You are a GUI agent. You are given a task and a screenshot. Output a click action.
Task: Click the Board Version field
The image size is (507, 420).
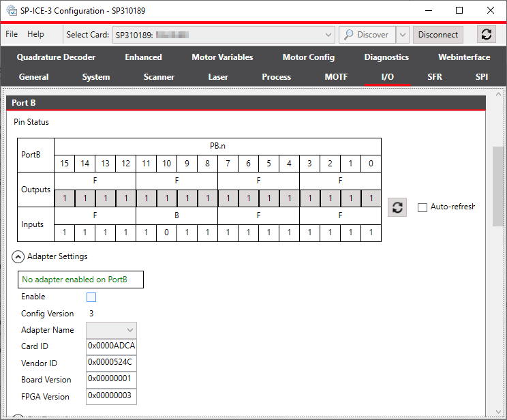[x=111, y=380]
